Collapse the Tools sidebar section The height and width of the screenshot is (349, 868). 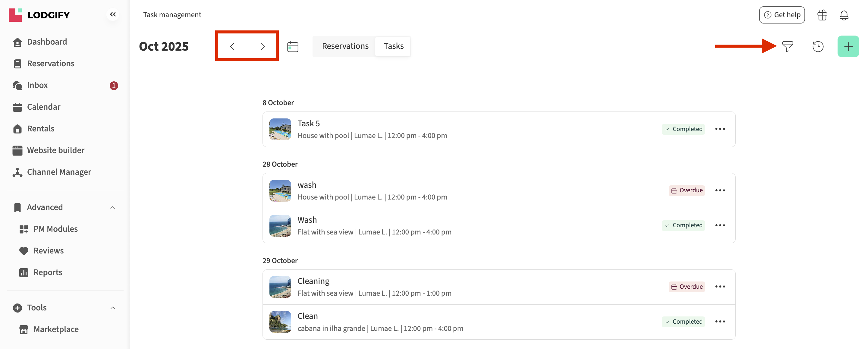click(x=113, y=308)
